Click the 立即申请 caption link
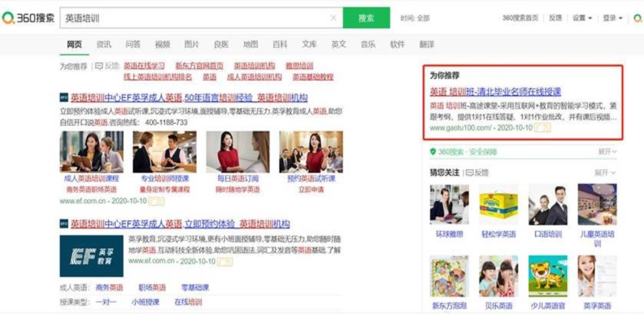 311,189
